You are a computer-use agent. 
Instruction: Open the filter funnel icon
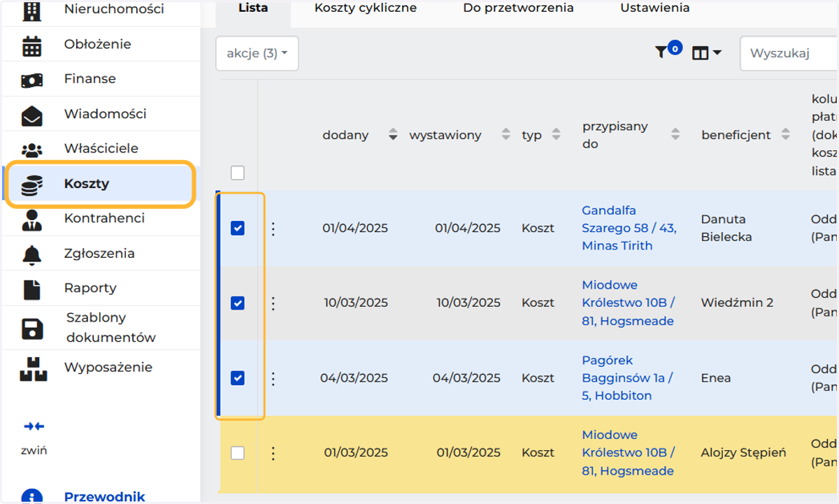661,52
